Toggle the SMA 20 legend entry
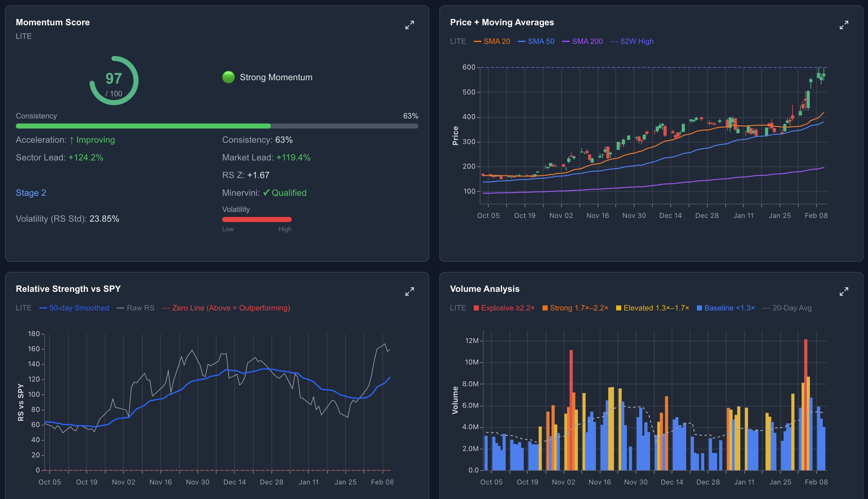This screenshot has width=868, height=499. [x=493, y=41]
